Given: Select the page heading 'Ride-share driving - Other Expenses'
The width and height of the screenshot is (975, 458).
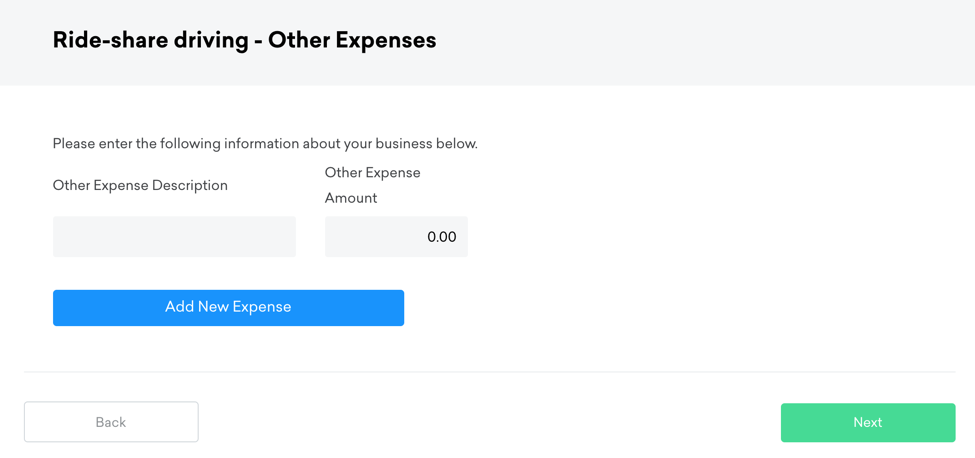Looking at the screenshot, I should pyautogui.click(x=244, y=41).
